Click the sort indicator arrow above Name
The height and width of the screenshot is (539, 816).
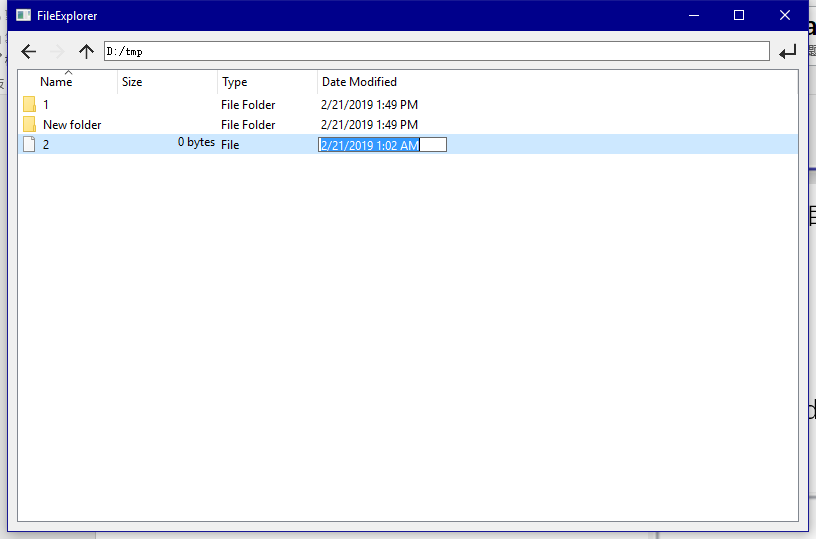click(69, 72)
